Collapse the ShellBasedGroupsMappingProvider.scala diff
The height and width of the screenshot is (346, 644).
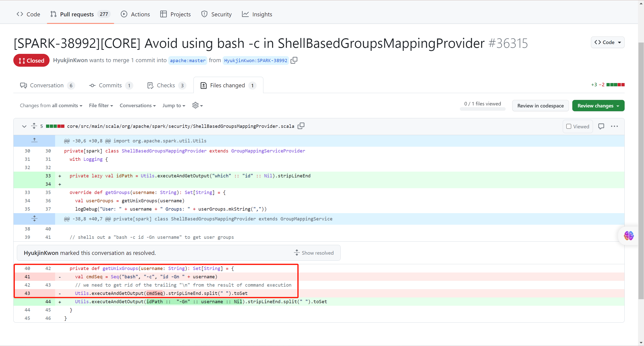click(x=24, y=126)
